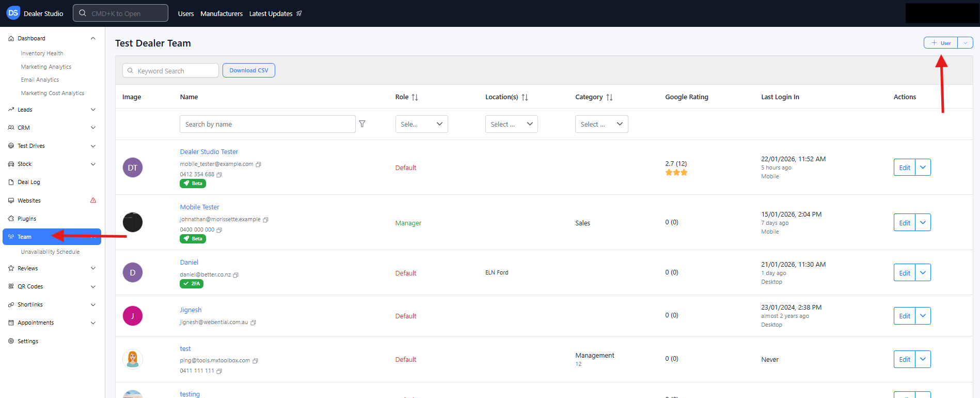Expand Edit options for Mobile Tester
The width and height of the screenshot is (980, 398).
click(x=923, y=223)
